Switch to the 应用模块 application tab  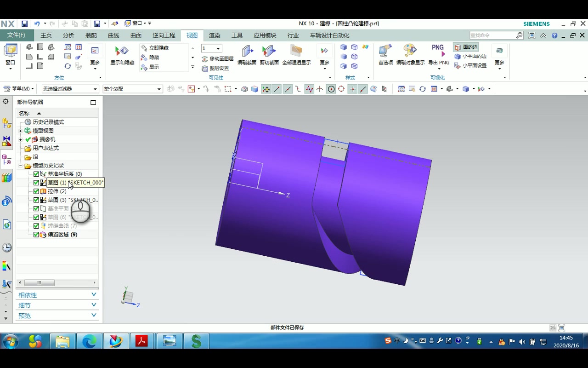coord(265,35)
